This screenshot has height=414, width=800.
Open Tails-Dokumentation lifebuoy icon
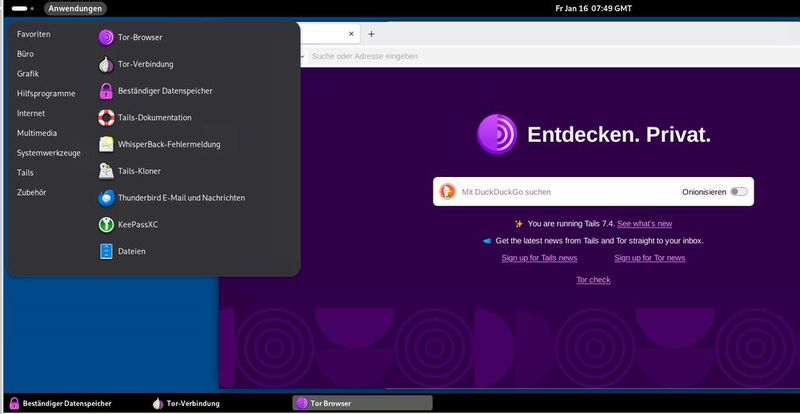[107, 118]
